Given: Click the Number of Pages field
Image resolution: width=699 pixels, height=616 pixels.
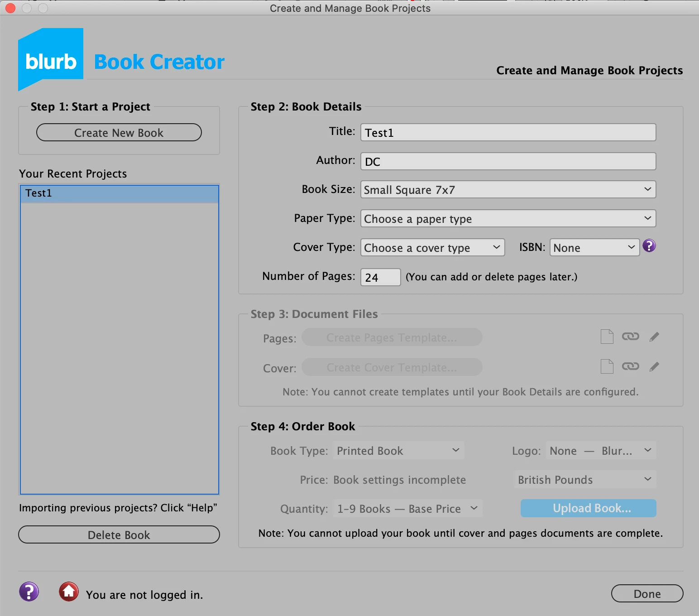Looking at the screenshot, I should pos(380,277).
